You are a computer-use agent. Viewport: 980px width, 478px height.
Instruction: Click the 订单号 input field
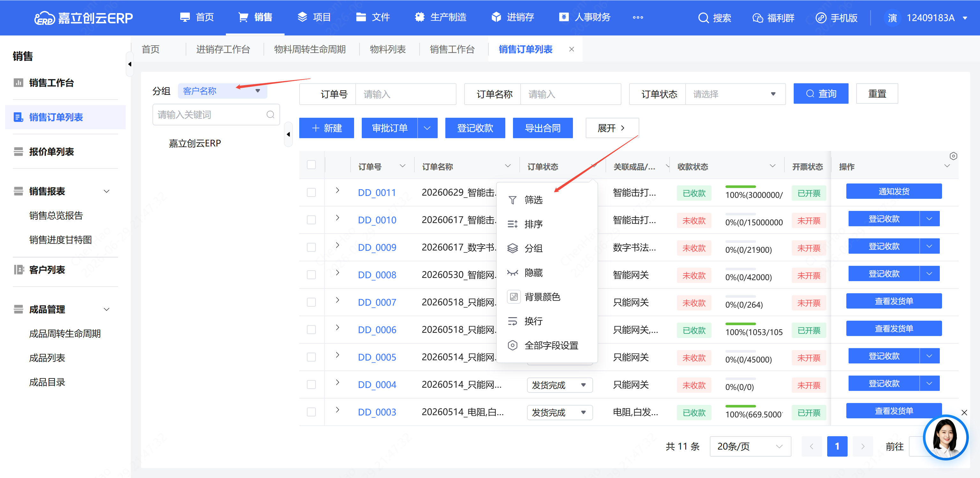pos(405,94)
